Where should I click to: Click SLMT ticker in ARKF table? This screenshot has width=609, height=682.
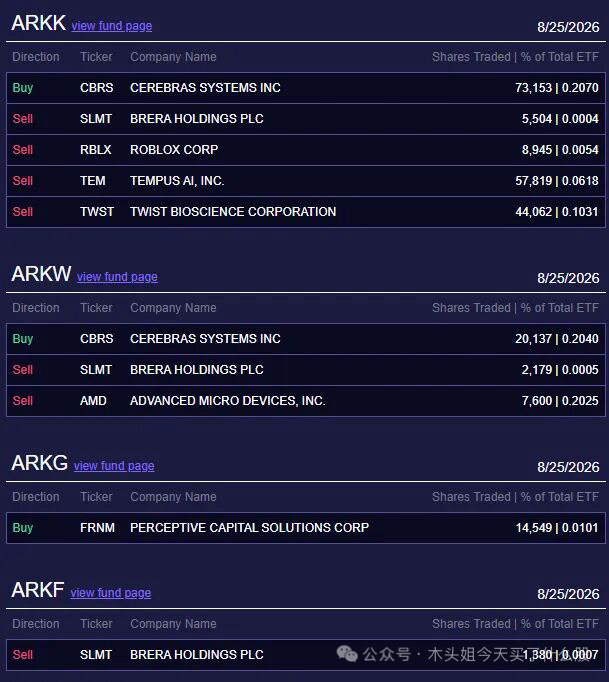[96, 655]
